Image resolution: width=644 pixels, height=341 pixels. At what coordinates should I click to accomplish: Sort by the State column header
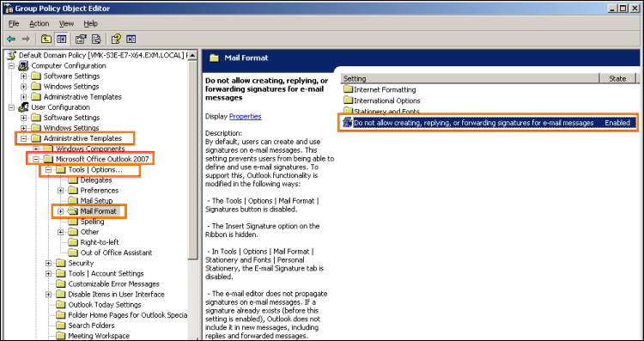coord(617,78)
